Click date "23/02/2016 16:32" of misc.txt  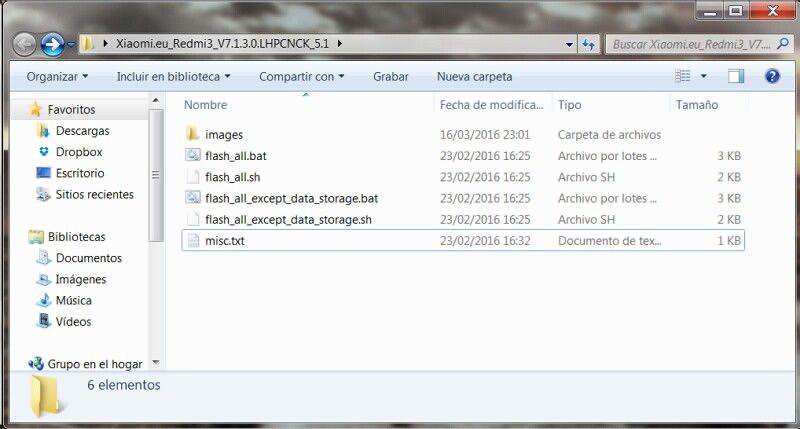click(485, 241)
